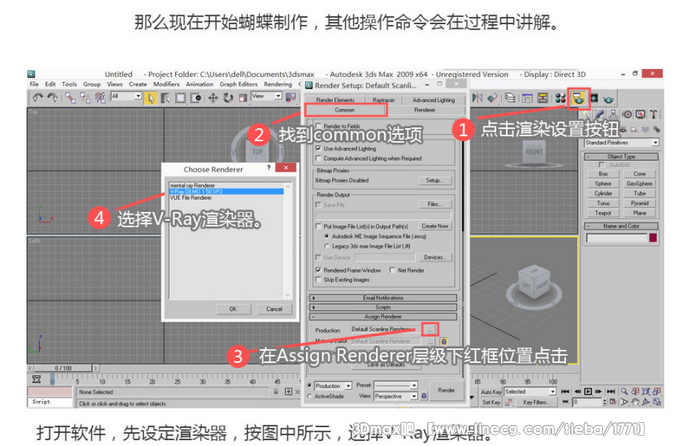Image resolution: width=674 pixels, height=446 pixels.
Task: Enable Skip Existing Images checkbox
Action: point(318,280)
